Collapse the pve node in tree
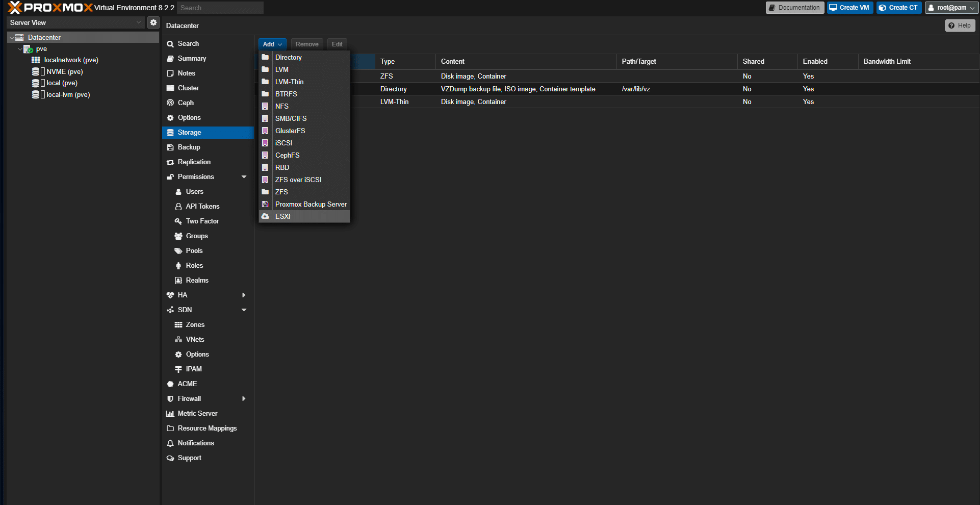 (20, 49)
